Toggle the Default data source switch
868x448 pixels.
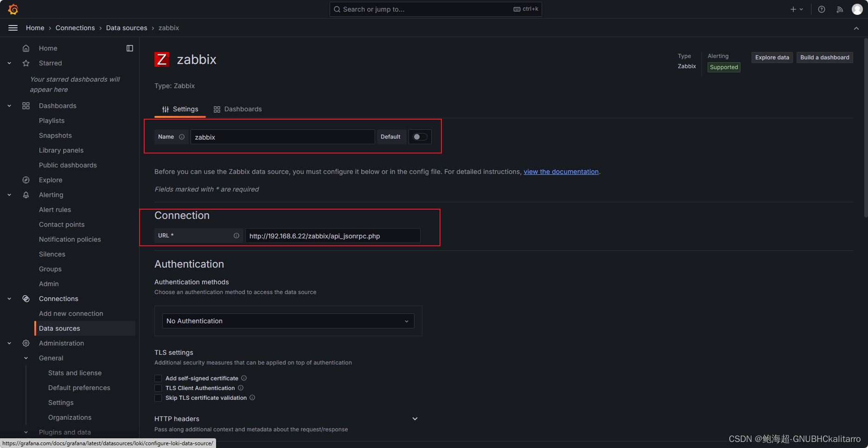[x=420, y=137]
